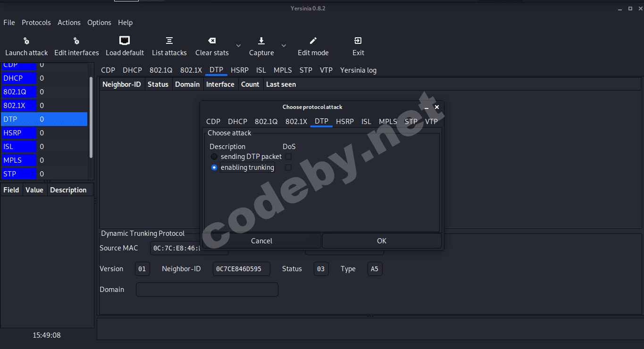Click Cancel in Choose protocol attack dialog
The height and width of the screenshot is (349, 644).
(261, 241)
